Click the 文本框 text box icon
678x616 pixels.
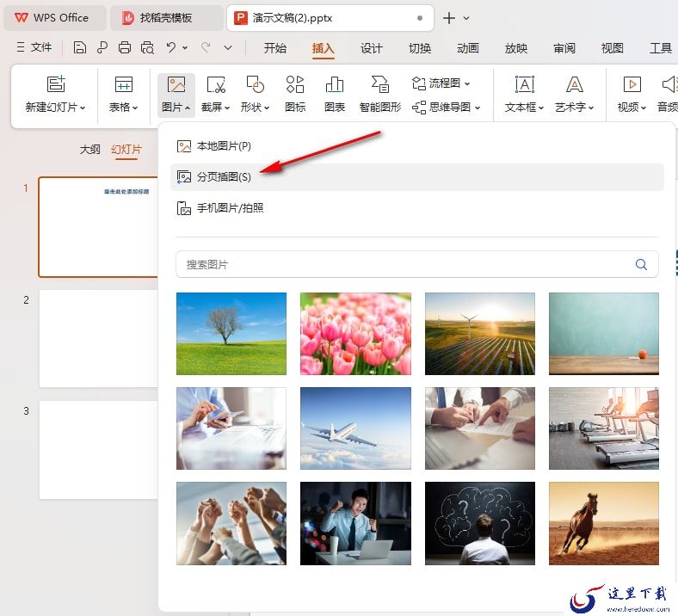pyautogui.click(x=525, y=84)
